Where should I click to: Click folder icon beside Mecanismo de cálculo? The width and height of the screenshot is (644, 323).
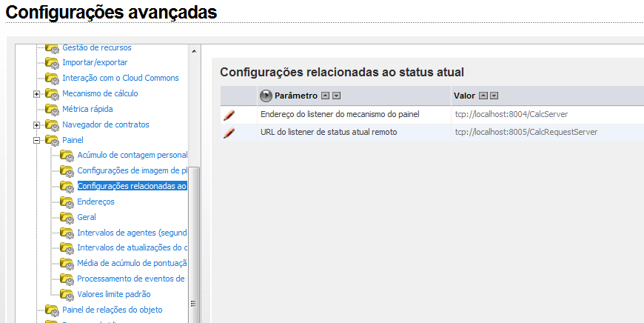pos(52,94)
